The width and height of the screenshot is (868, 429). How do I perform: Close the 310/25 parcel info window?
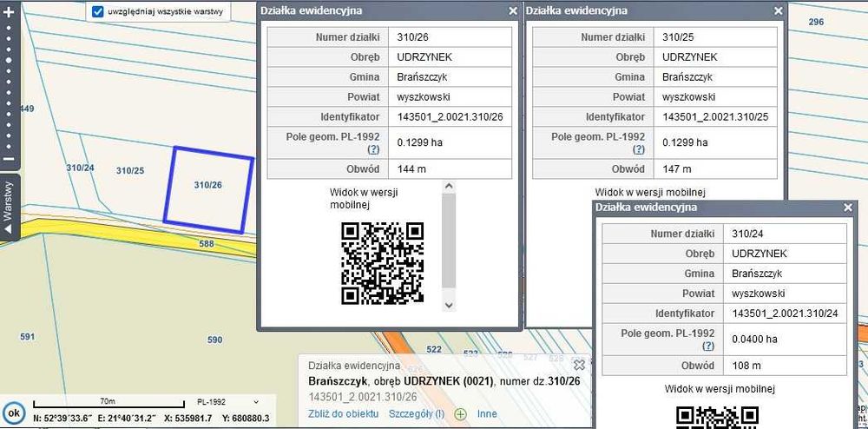[x=779, y=10]
